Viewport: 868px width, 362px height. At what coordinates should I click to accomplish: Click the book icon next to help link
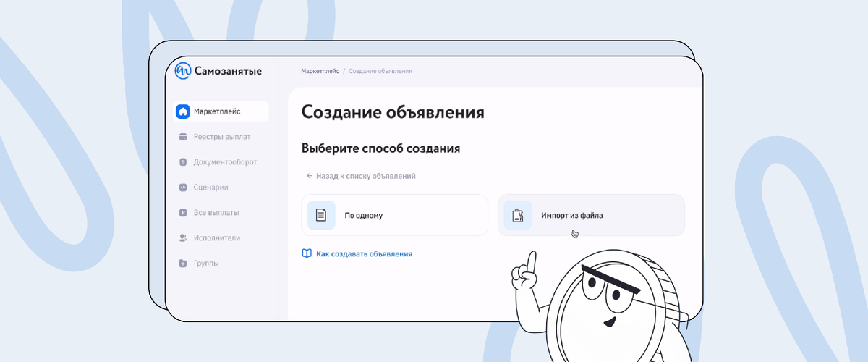tap(307, 254)
